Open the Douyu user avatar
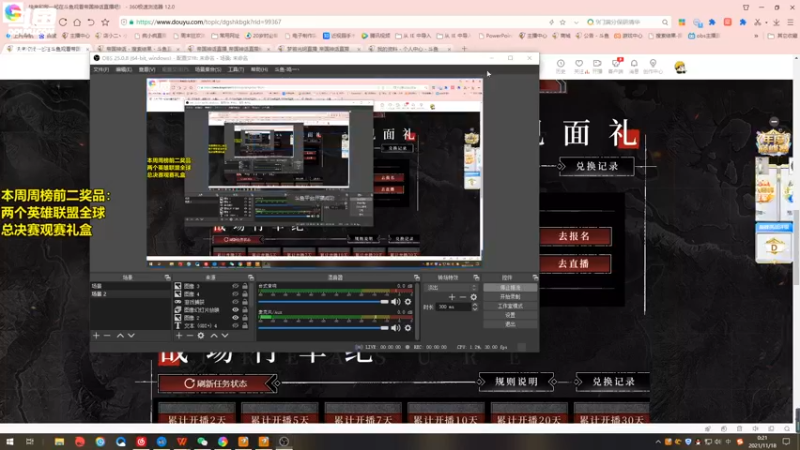 pyautogui.click(x=680, y=67)
